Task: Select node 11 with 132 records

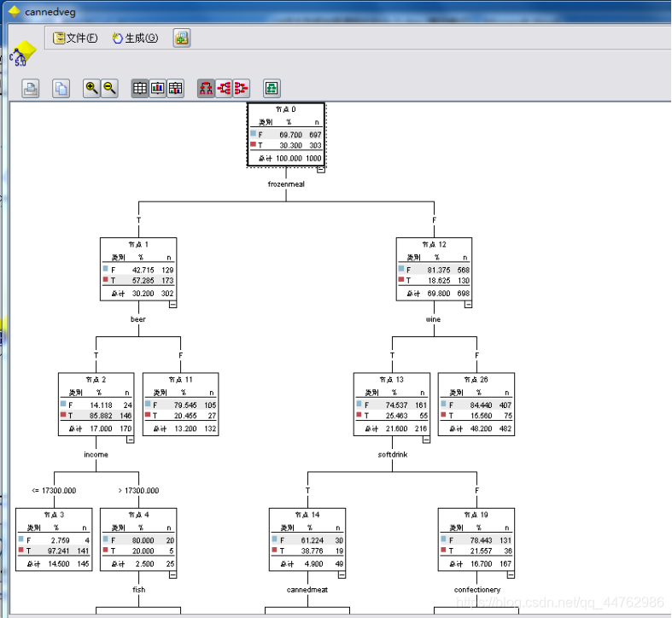Action: point(180,404)
